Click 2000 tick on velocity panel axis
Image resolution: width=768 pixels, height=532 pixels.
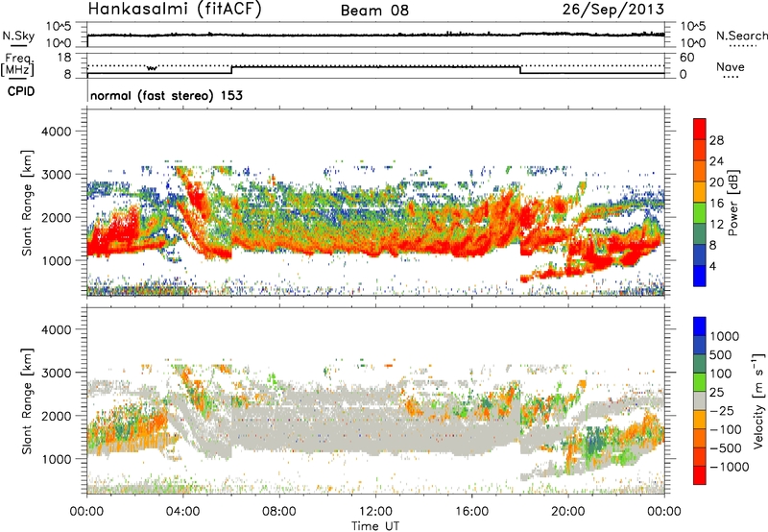click(x=56, y=416)
